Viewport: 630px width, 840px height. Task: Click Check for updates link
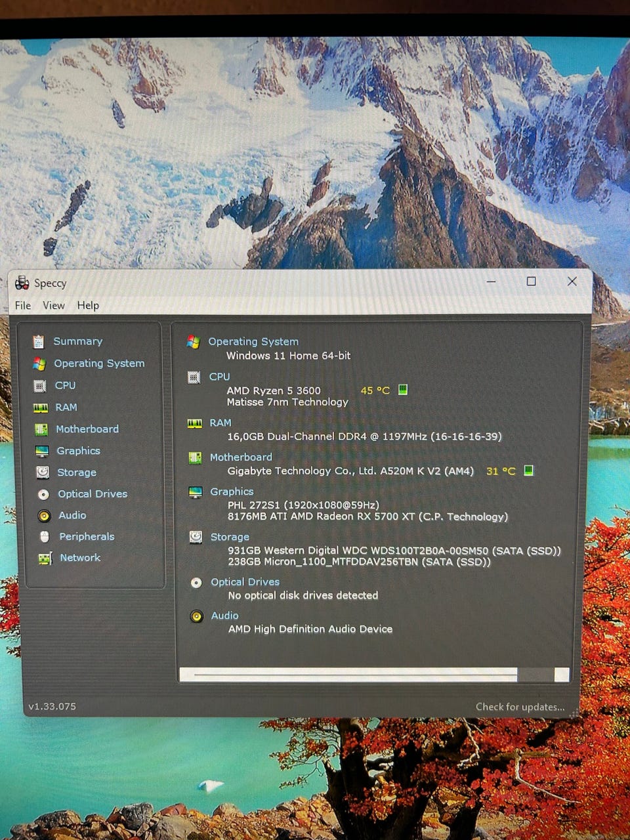[520, 707]
